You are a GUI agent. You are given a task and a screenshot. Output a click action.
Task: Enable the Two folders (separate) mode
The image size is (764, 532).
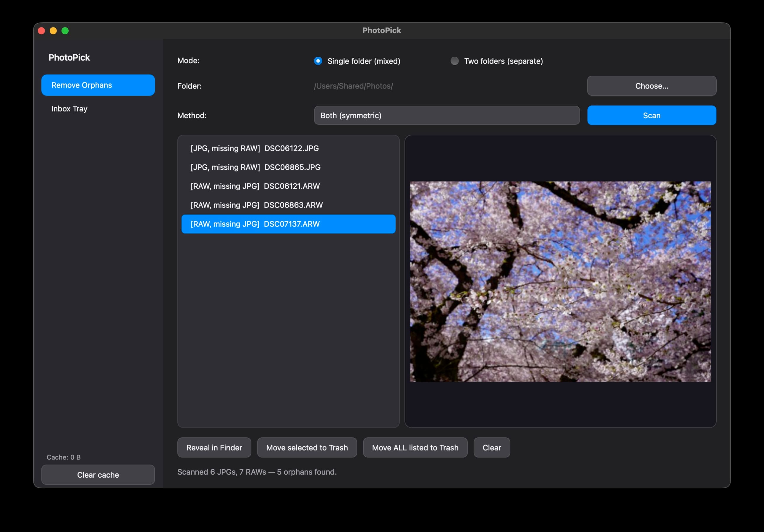tap(454, 61)
